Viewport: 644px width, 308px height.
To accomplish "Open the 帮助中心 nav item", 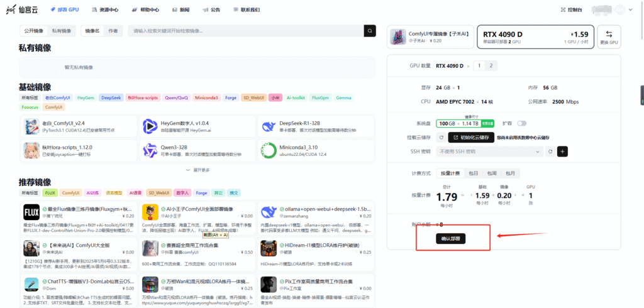I will (x=145, y=9).
